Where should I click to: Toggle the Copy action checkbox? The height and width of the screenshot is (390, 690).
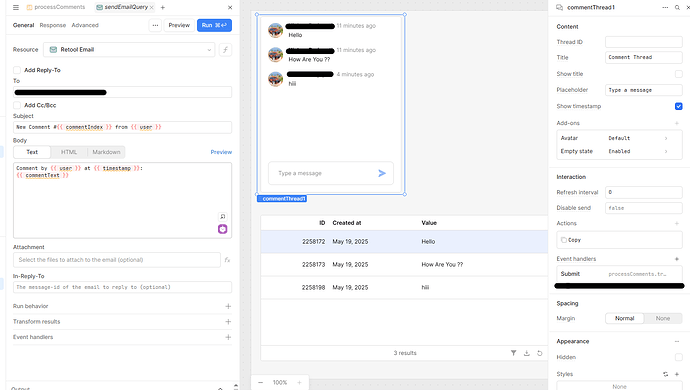(564, 240)
